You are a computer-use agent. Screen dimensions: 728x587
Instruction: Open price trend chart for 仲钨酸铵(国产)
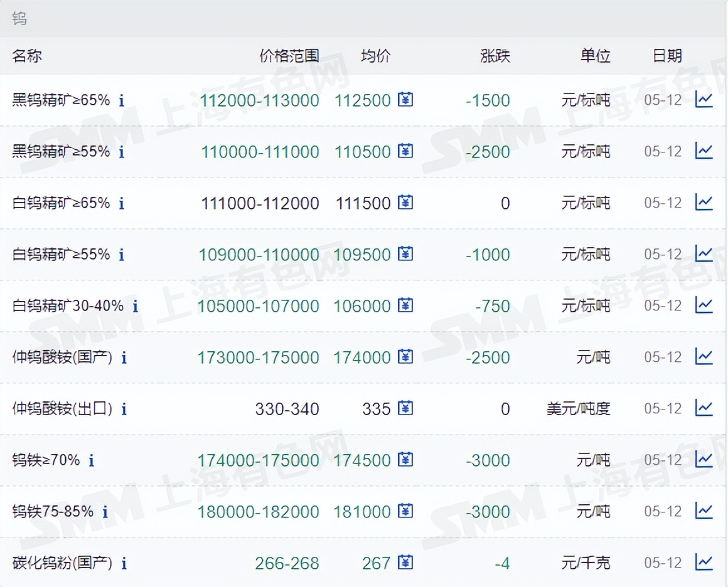[x=704, y=357]
